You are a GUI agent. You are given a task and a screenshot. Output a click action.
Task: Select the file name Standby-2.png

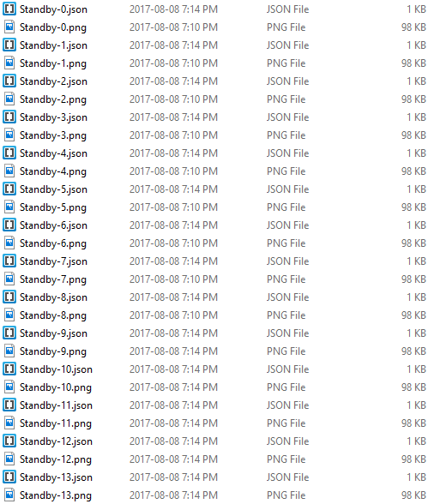tap(53, 99)
